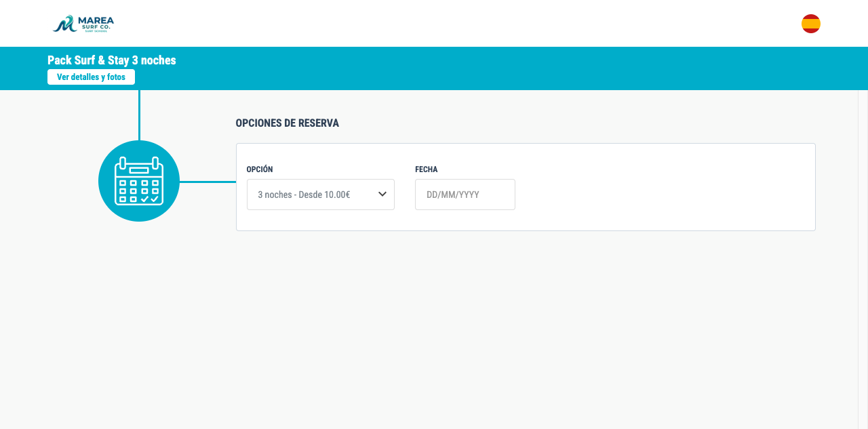This screenshot has height=429, width=868.
Task: Click the Marea Surf Co. logo
Action: 83,24
